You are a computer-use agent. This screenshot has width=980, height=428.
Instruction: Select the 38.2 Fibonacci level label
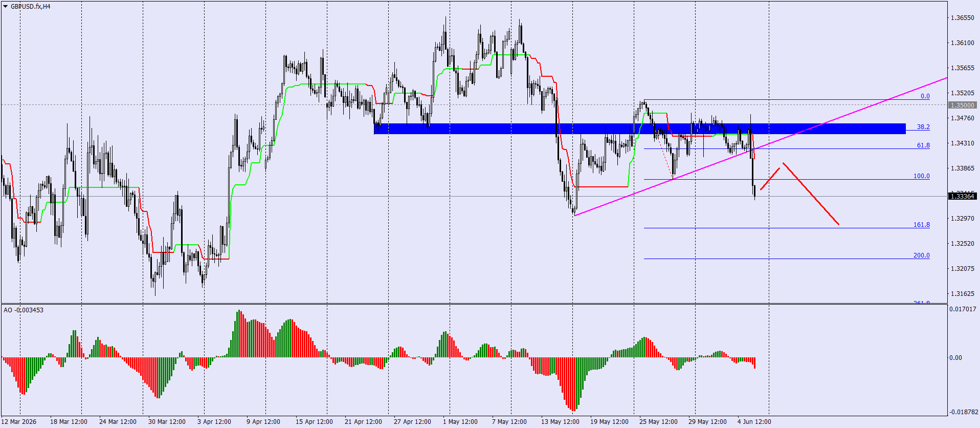click(923, 127)
